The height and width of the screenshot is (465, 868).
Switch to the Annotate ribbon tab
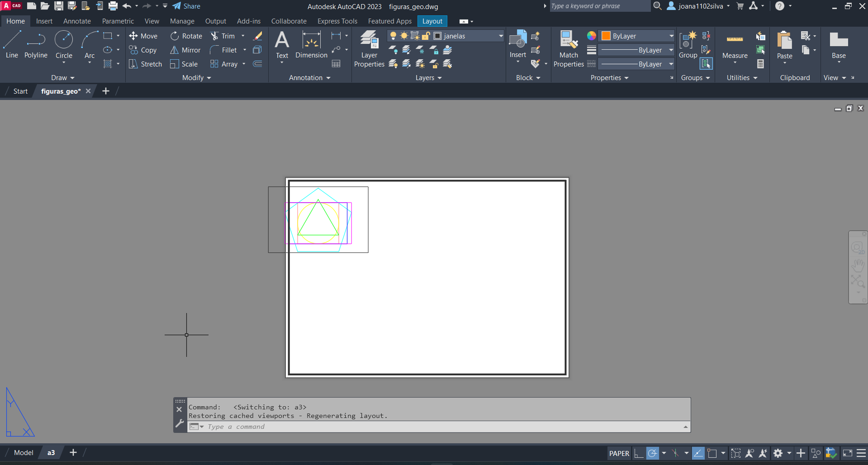tap(77, 21)
